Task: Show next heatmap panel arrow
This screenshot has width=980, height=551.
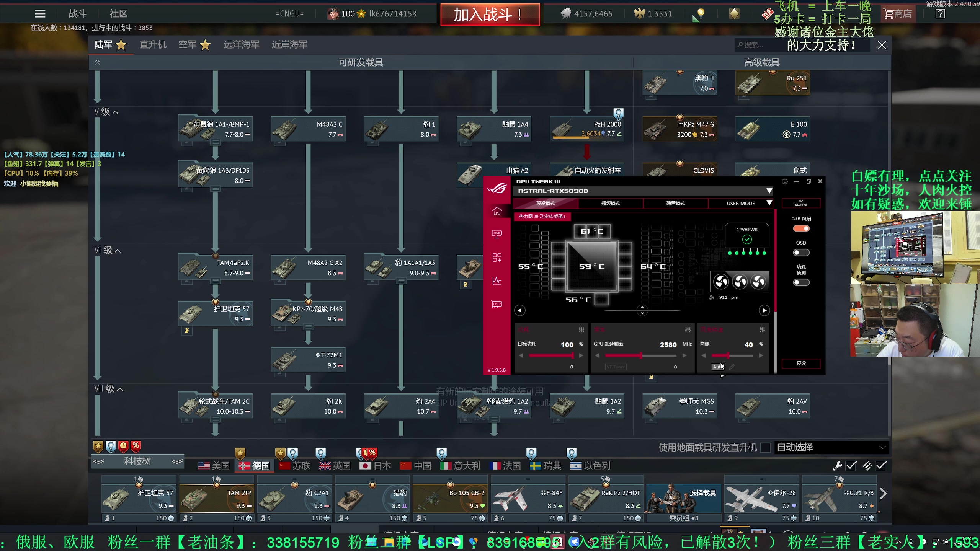Action: point(764,310)
